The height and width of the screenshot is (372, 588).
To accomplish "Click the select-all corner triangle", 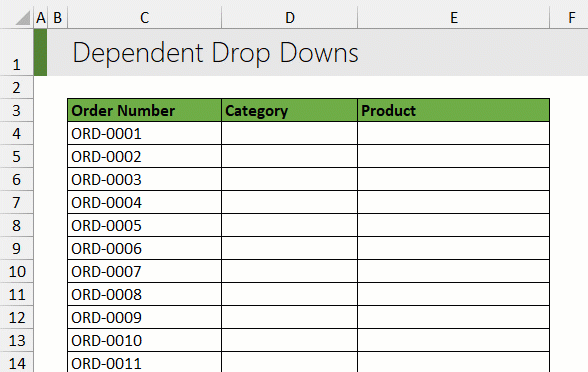I will click(x=23, y=18).
